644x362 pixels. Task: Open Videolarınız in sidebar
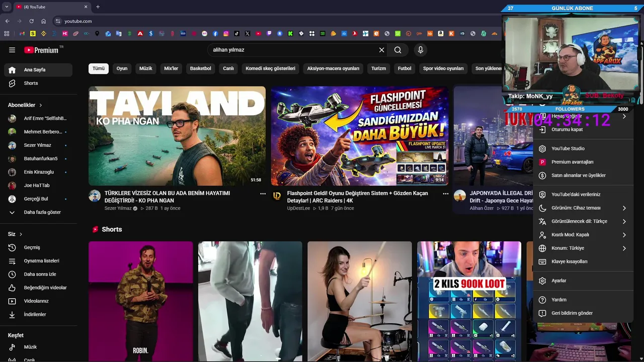pyautogui.click(x=38, y=301)
